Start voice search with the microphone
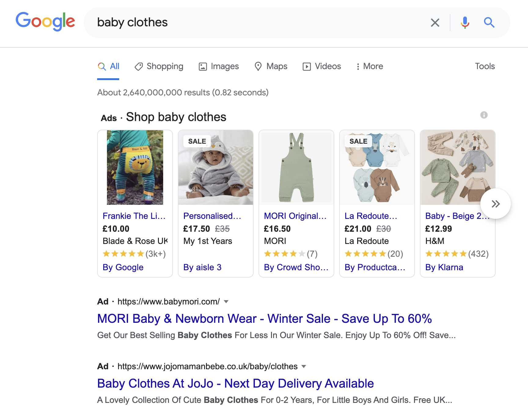Screen dimensions: 528x420 (x=465, y=22)
